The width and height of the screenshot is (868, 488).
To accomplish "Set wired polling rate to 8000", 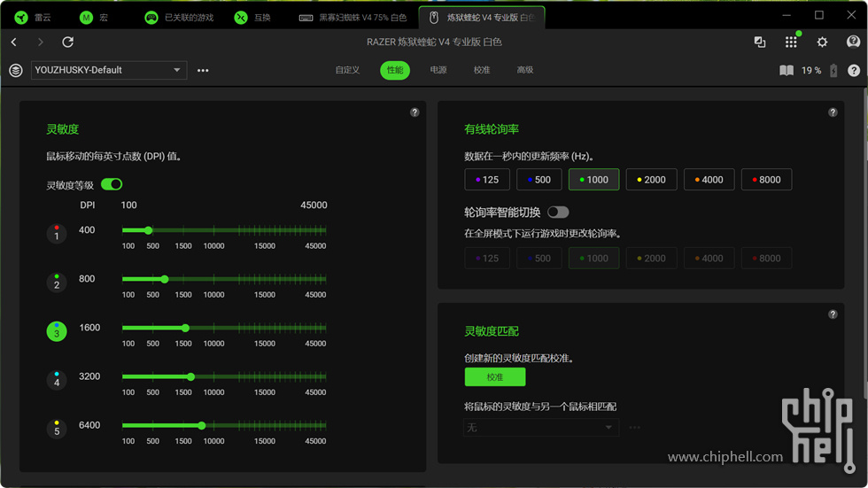I will tap(766, 179).
